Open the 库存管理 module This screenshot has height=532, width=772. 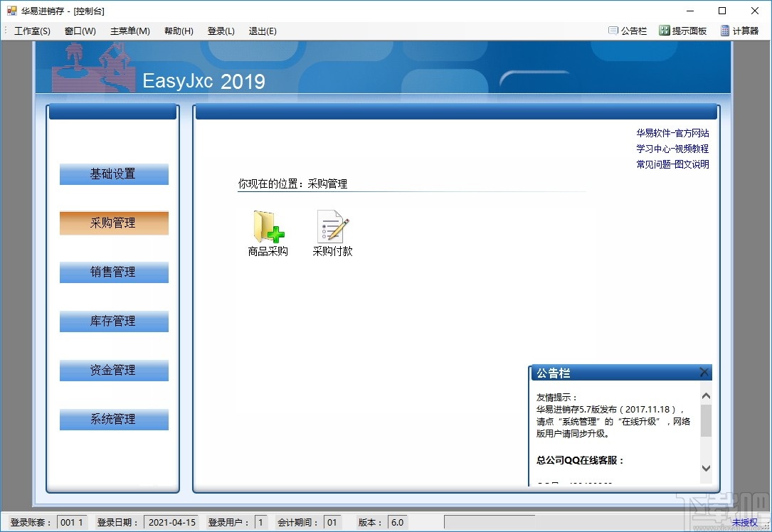pos(113,321)
